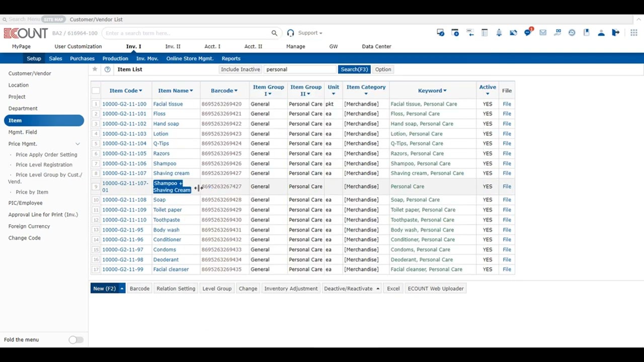Open the apps grid icon
Image resolution: width=644 pixels, height=362 pixels.
(634, 33)
